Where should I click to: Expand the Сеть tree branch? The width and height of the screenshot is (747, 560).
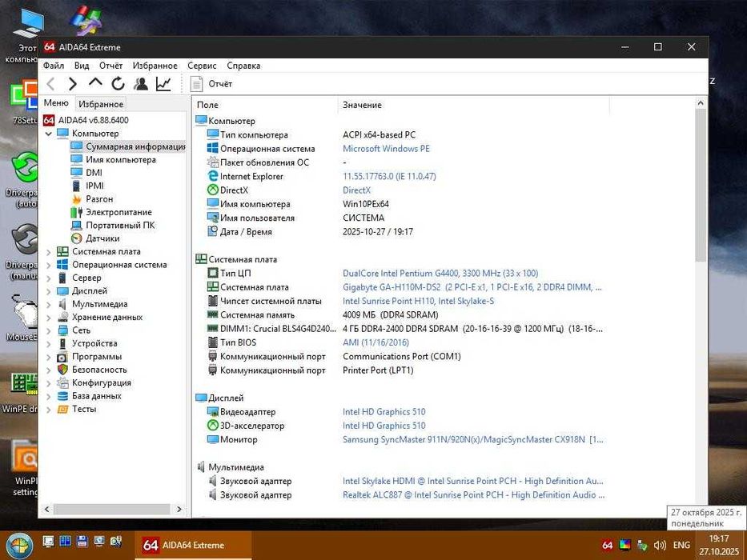click(x=48, y=330)
